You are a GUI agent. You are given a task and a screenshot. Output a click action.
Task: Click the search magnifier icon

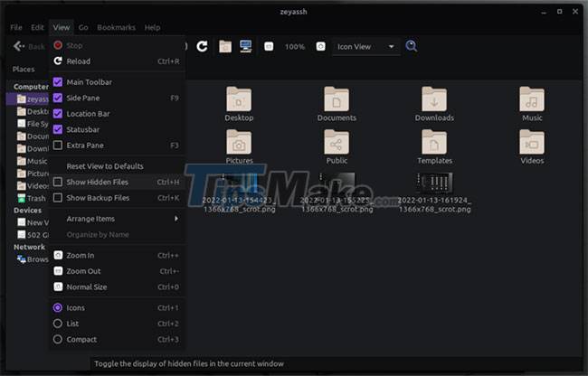(x=412, y=46)
